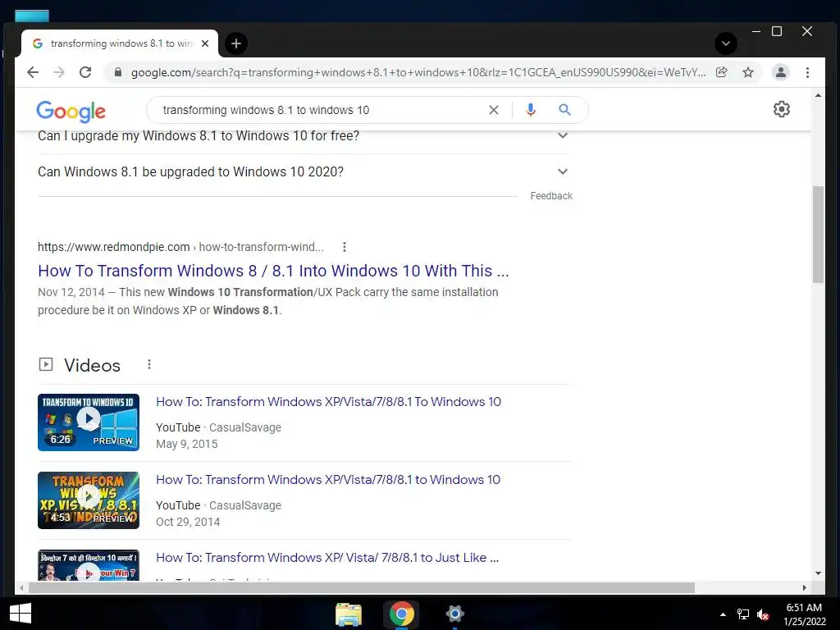Viewport: 840px width, 630px height.
Task: Open the Chrome three-dot menu
Action: tap(807, 72)
